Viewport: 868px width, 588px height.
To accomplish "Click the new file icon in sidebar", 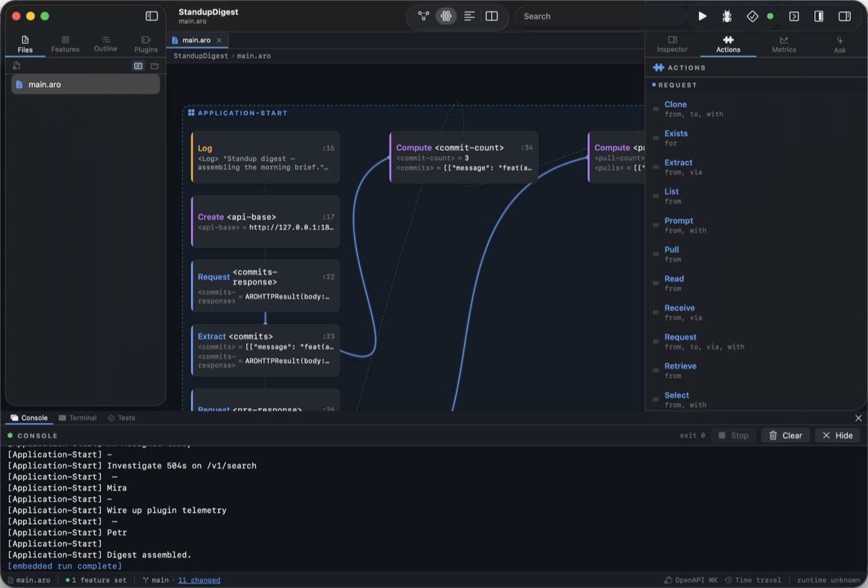I will click(x=17, y=66).
